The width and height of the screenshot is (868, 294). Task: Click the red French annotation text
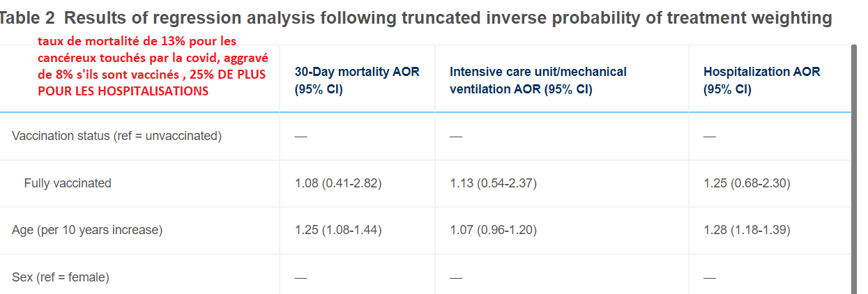(153, 66)
